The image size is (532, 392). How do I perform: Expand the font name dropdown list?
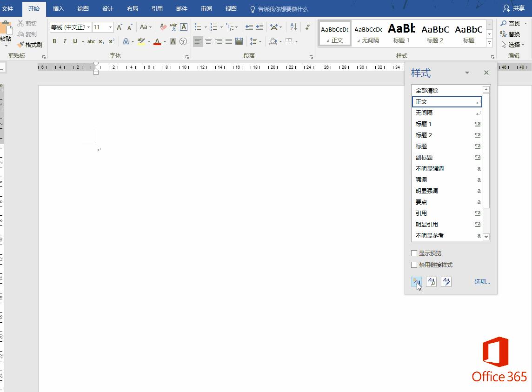pos(88,27)
